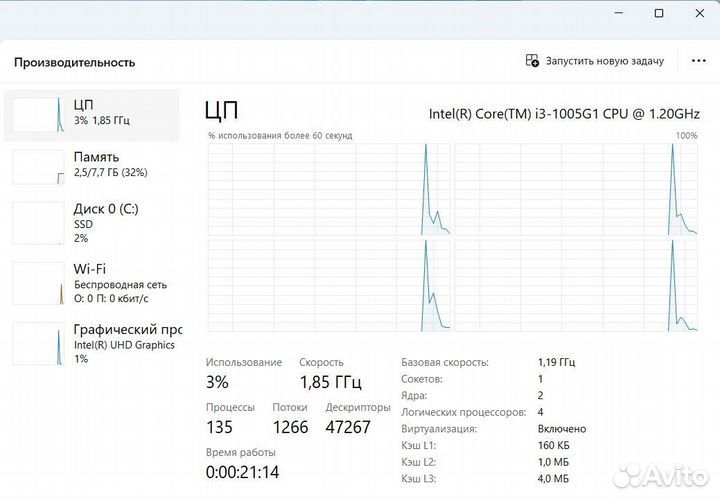Click the bottom-left logical processor graph
720x501 pixels.
click(x=329, y=285)
